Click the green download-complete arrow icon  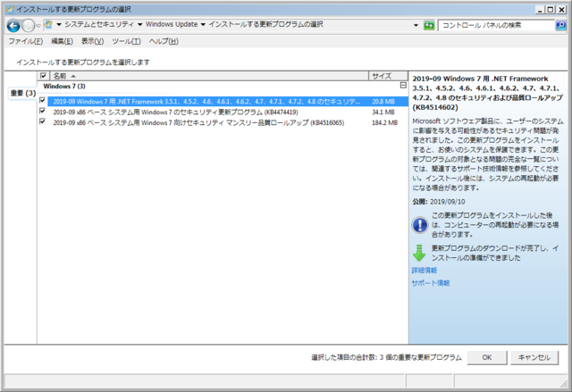coord(419,253)
